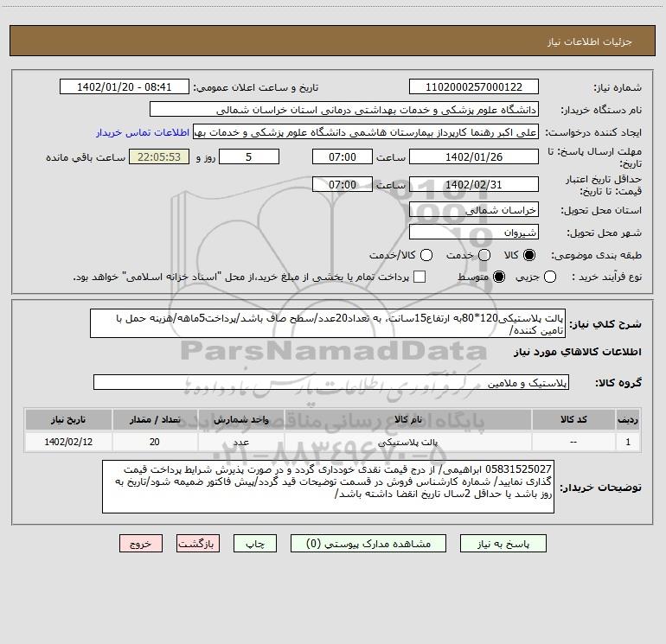The image size is (666, 644).
Task: Click the quantity cell showing 20
Action: [155, 442]
